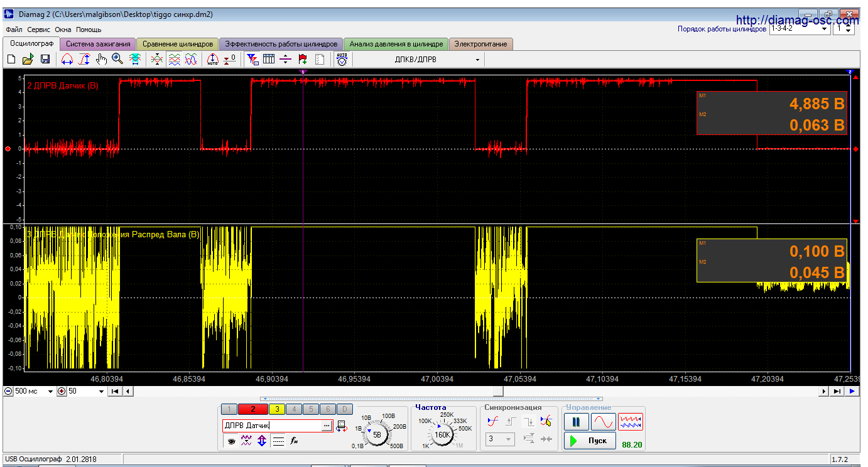Select channel 5 button
Image resolution: width=868 pixels, height=467 pixels.
pyautogui.click(x=311, y=409)
